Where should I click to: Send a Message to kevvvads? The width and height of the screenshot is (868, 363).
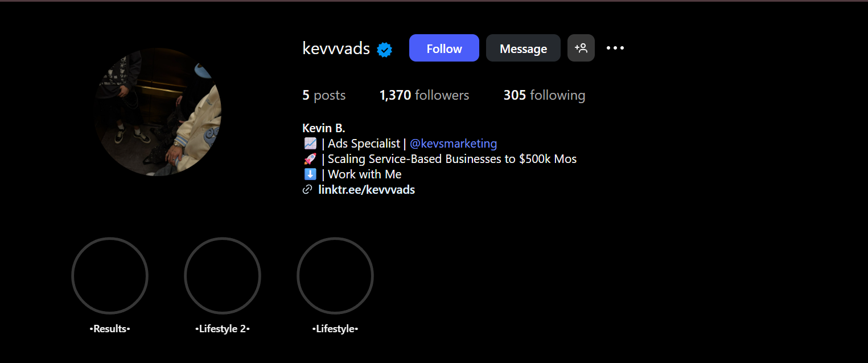(x=523, y=48)
